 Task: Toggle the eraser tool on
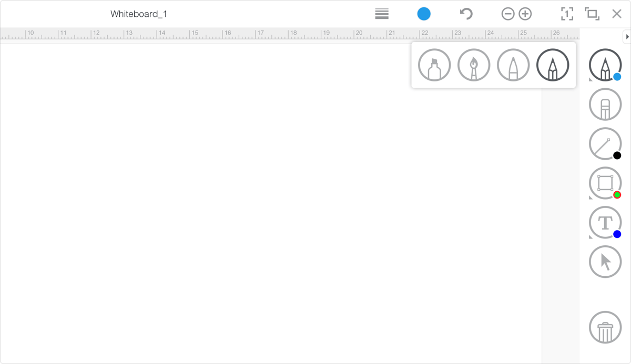tap(605, 104)
